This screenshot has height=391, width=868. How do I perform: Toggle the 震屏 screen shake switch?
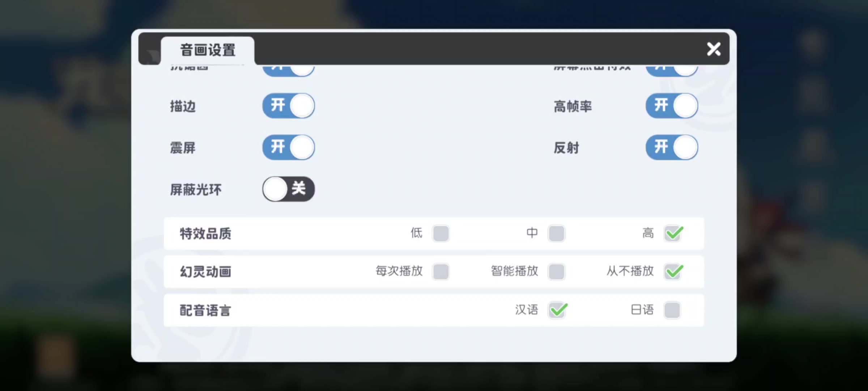click(289, 147)
